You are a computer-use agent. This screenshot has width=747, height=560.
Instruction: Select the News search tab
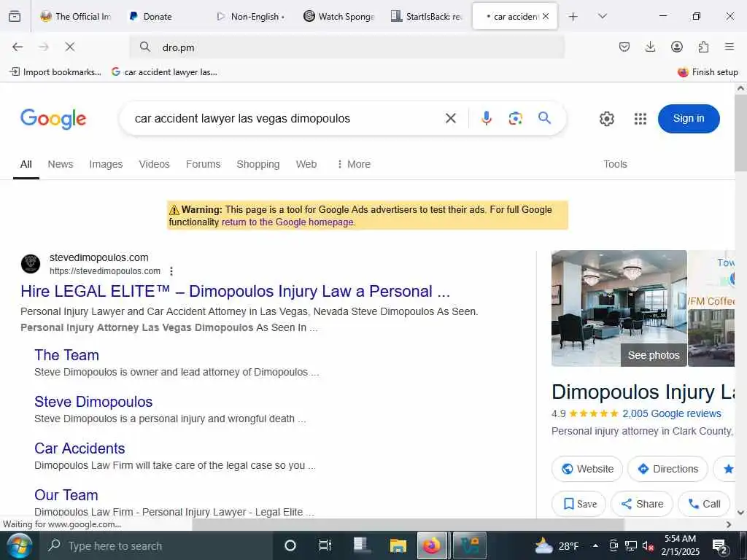pyautogui.click(x=61, y=164)
